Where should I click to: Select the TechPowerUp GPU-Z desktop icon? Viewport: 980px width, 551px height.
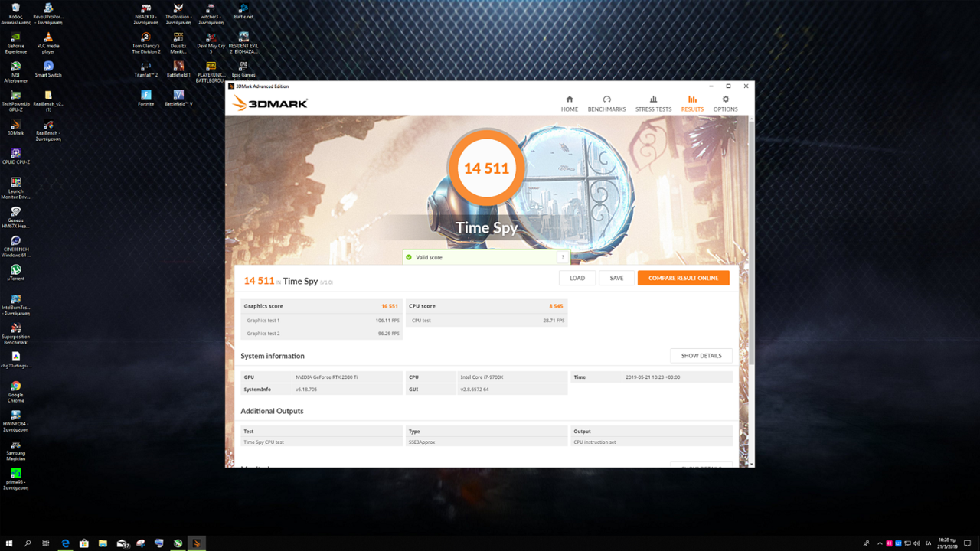click(15, 101)
